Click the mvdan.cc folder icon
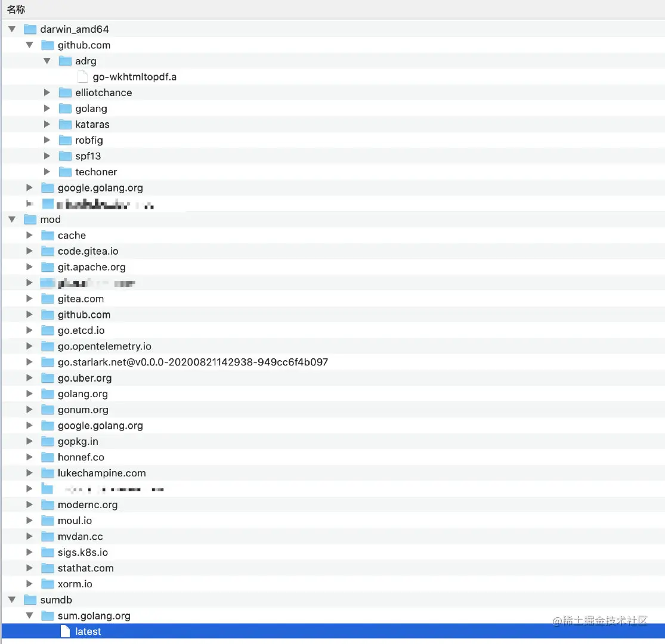Image resolution: width=665 pixels, height=644 pixels. point(48,536)
